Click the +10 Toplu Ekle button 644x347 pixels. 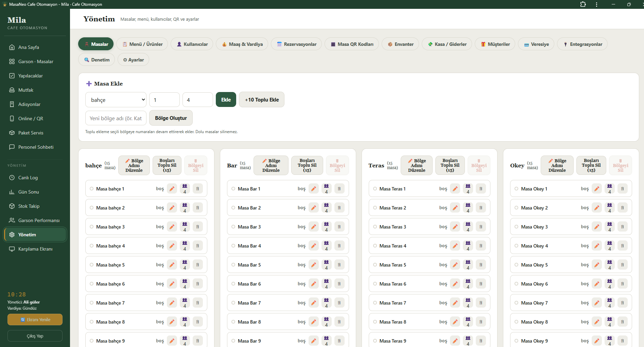click(262, 100)
